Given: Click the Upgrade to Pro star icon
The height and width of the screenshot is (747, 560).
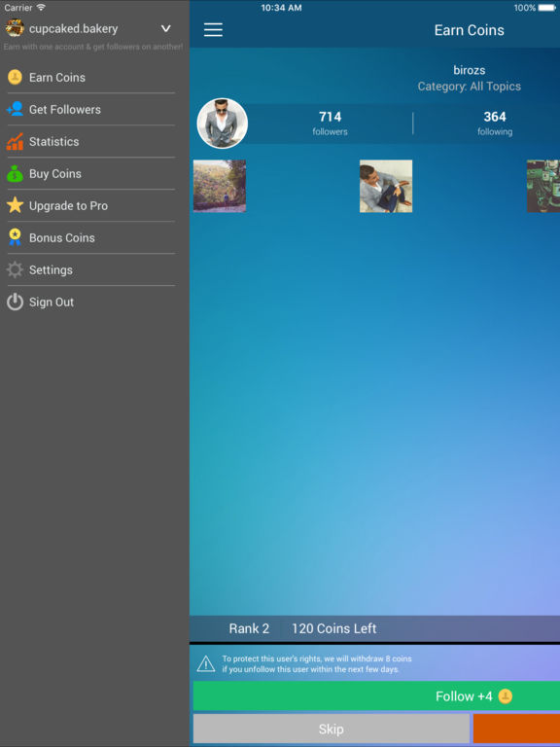Looking at the screenshot, I should pos(15,205).
